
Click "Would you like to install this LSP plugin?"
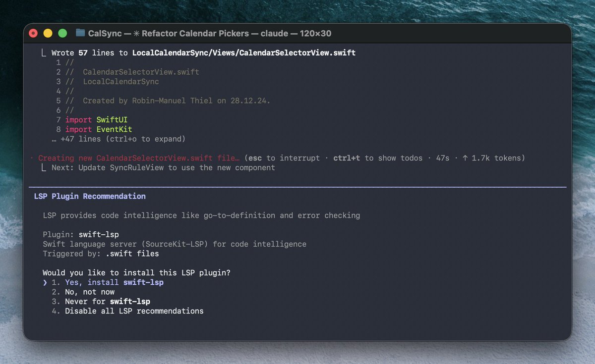136,273
